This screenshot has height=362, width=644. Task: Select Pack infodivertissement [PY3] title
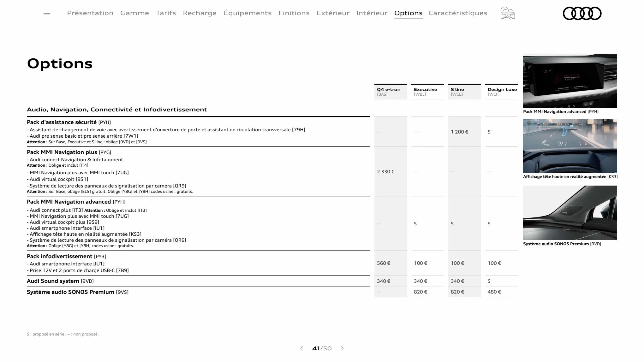point(67,256)
